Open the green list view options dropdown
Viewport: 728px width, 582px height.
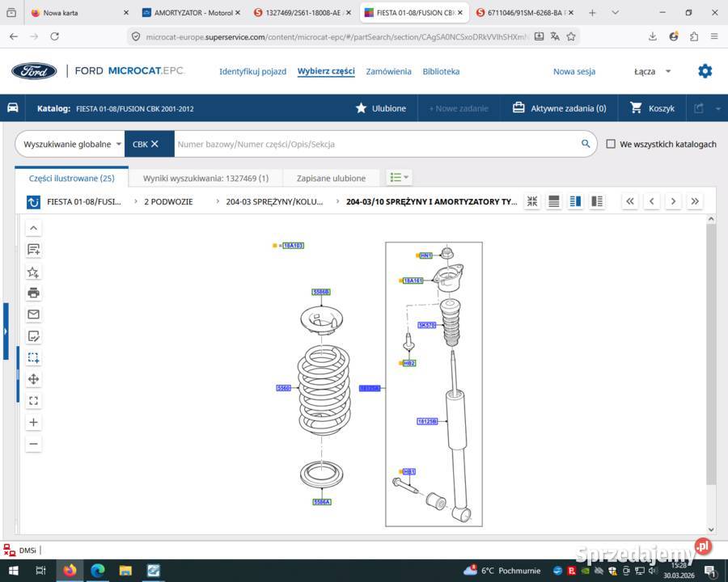(399, 178)
